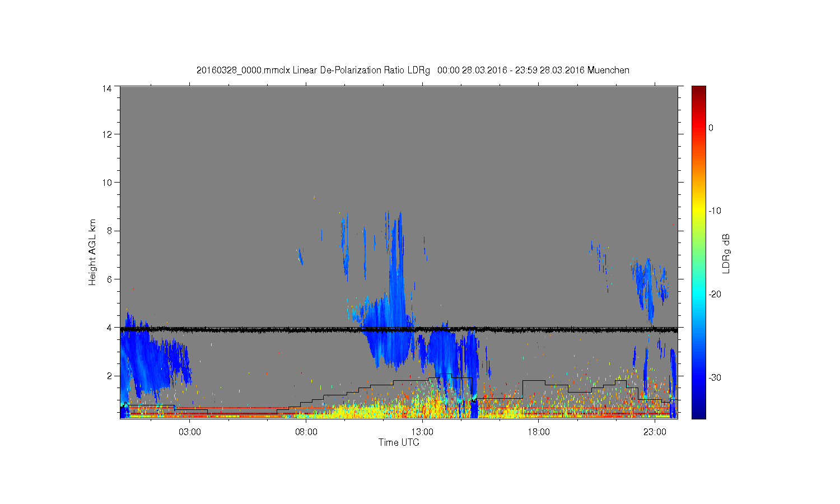Click the colorbar value 0

(x=711, y=128)
